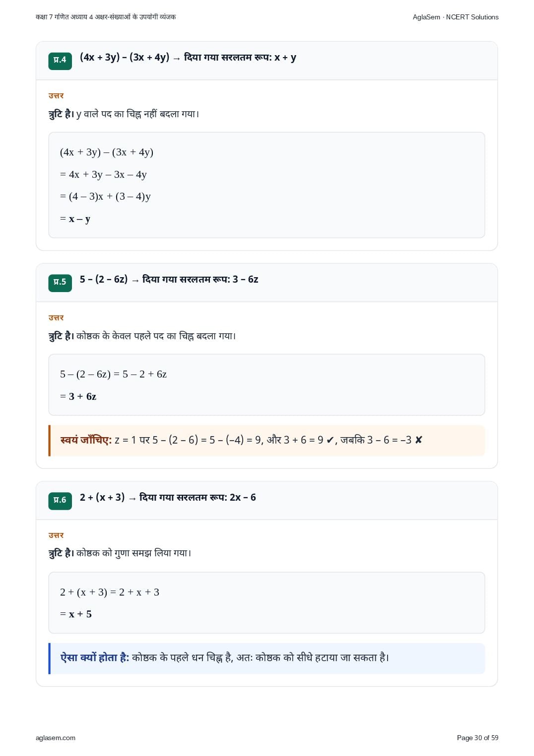The image size is (534, 756).
Task: Click the bold answer x + 5
Action: (x=80, y=614)
